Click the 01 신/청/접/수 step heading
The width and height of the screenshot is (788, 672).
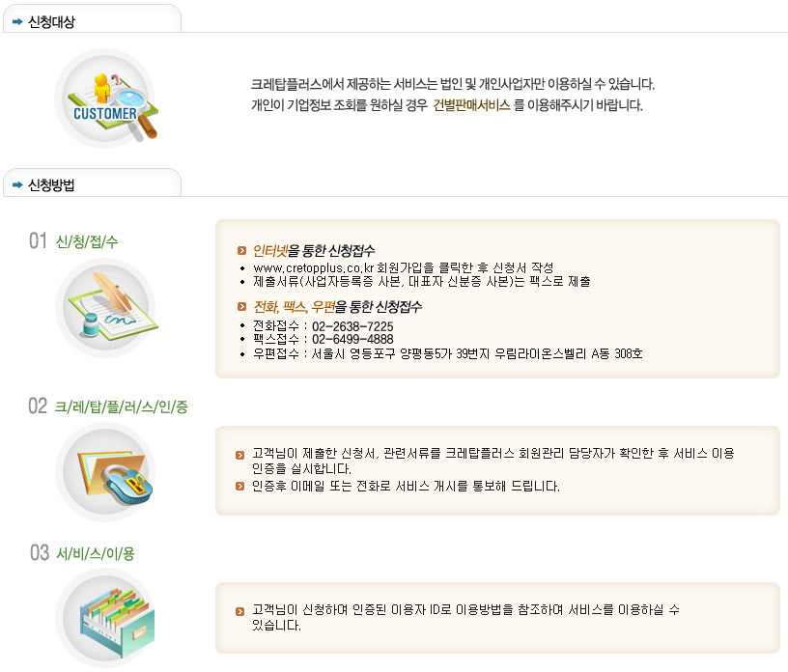(73, 241)
